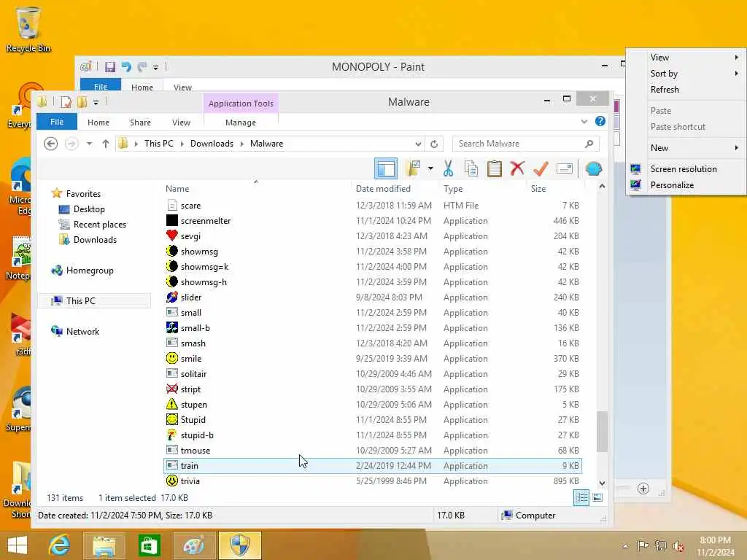The image size is (747, 560).
Task: Switch to Details view icon in status bar
Action: tap(581, 497)
